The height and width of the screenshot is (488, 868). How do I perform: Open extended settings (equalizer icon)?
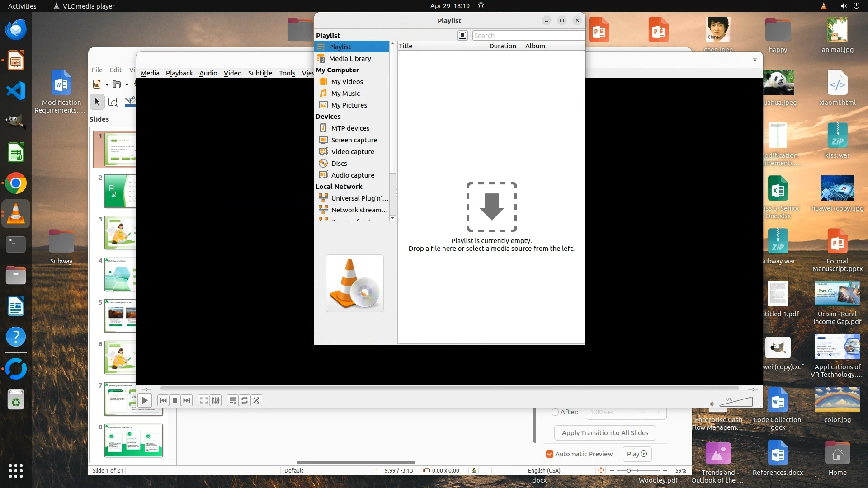click(x=216, y=400)
